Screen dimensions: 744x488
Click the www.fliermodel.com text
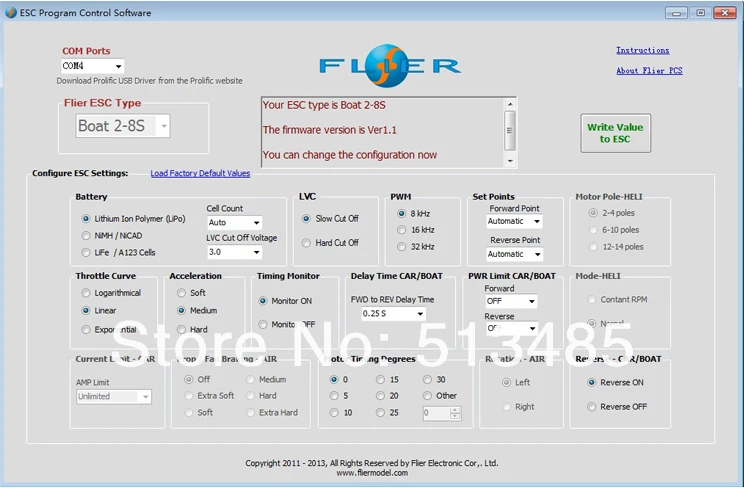click(x=372, y=473)
